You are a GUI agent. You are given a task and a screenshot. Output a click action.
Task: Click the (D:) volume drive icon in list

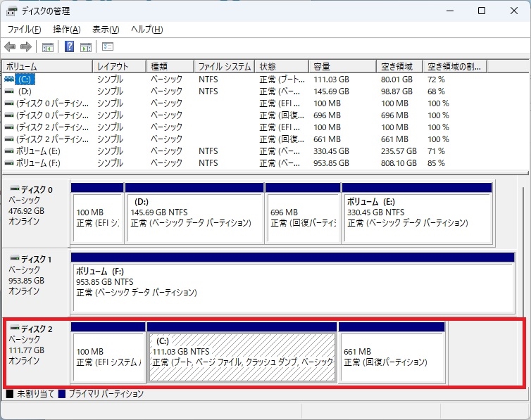click(9, 91)
